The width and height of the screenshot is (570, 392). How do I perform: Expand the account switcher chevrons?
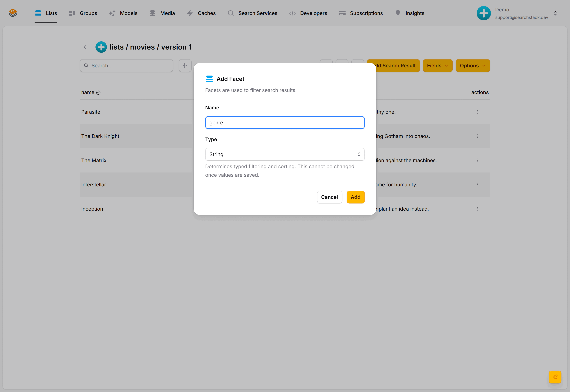click(555, 13)
